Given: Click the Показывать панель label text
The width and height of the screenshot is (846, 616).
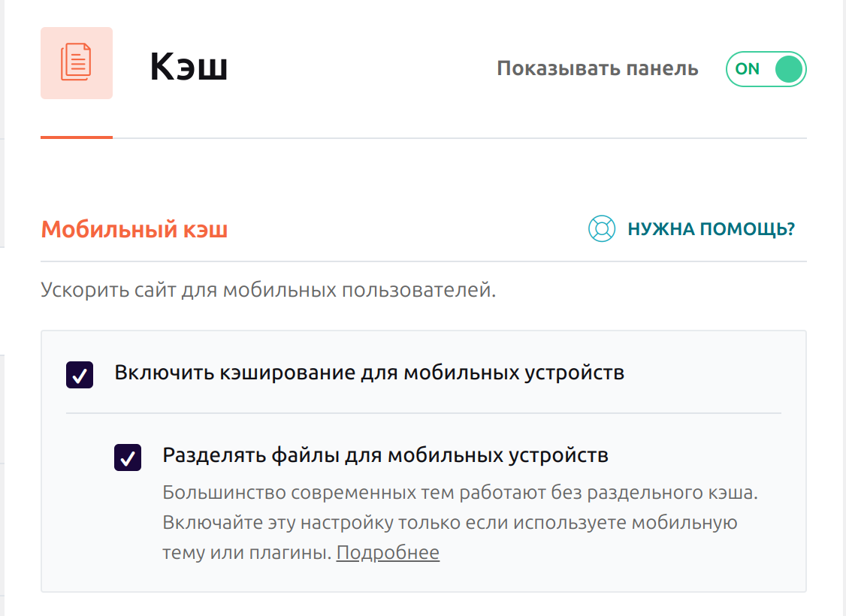Looking at the screenshot, I should coord(597,69).
